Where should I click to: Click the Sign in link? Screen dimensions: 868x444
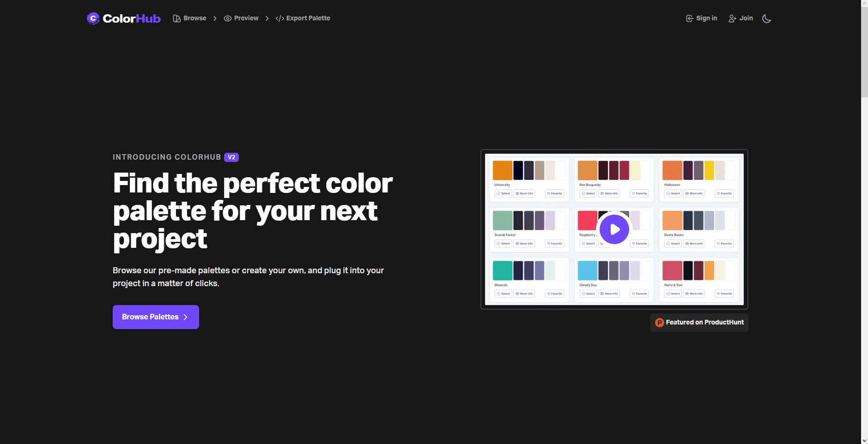(x=701, y=18)
